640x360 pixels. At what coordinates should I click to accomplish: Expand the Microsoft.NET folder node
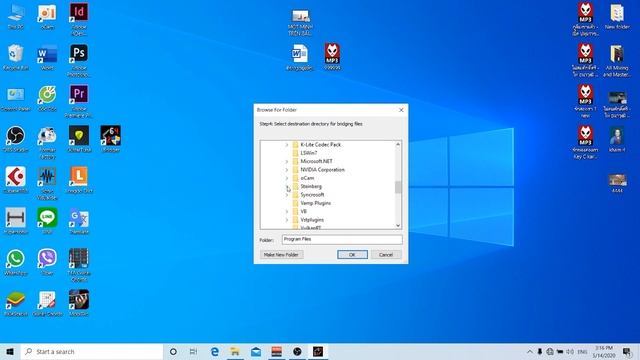tap(287, 162)
